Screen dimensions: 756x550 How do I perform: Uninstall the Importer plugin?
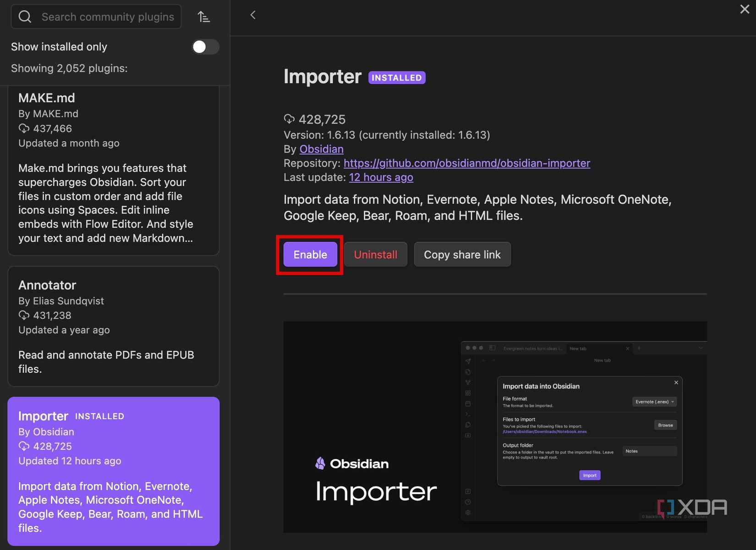(376, 255)
